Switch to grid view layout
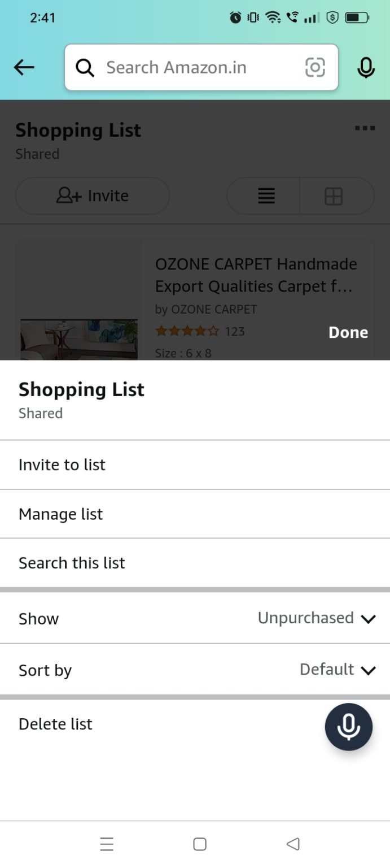The height and width of the screenshot is (868, 390). pyautogui.click(x=335, y=196)
